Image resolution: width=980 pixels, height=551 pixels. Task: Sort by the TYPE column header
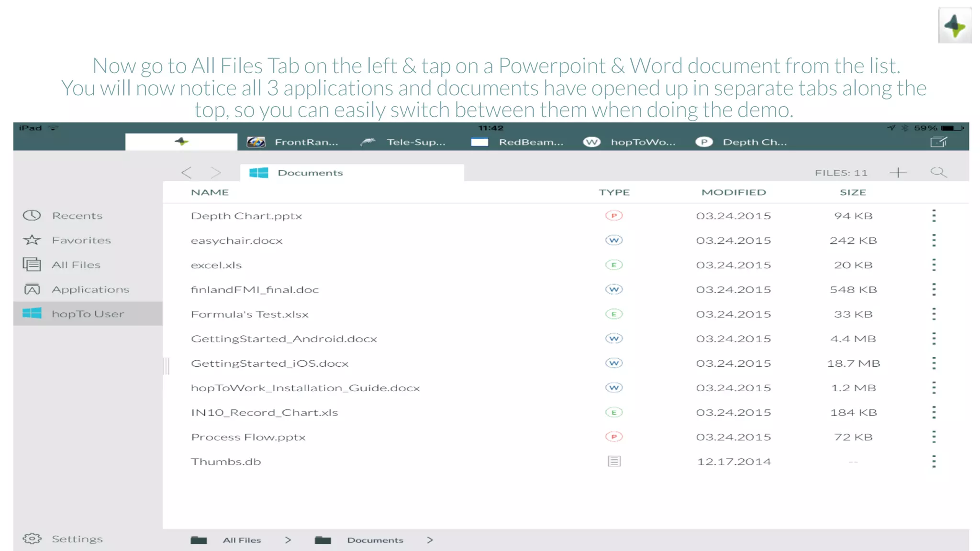(x=614, y=192)
